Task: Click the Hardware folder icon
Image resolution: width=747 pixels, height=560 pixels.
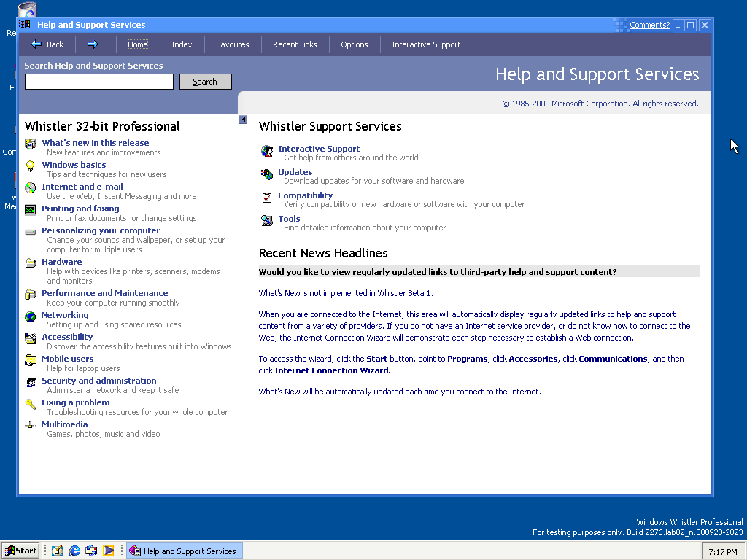Action: 31,262
